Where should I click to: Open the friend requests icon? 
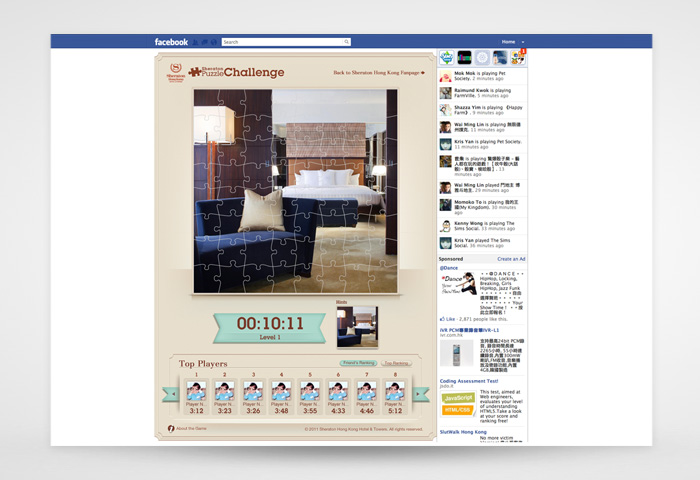195,42
